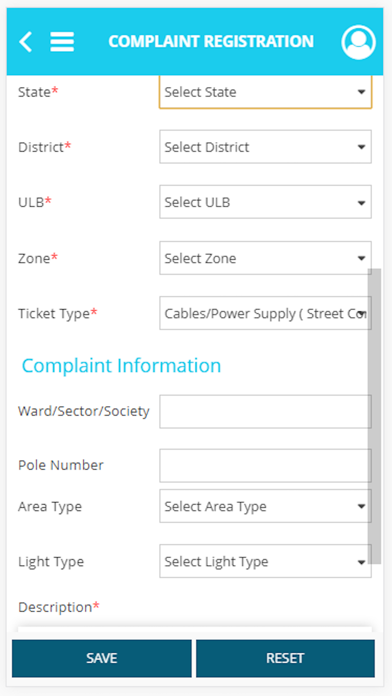
Task: Open the user profile avatar icon
Action: [x=358, y=42]
